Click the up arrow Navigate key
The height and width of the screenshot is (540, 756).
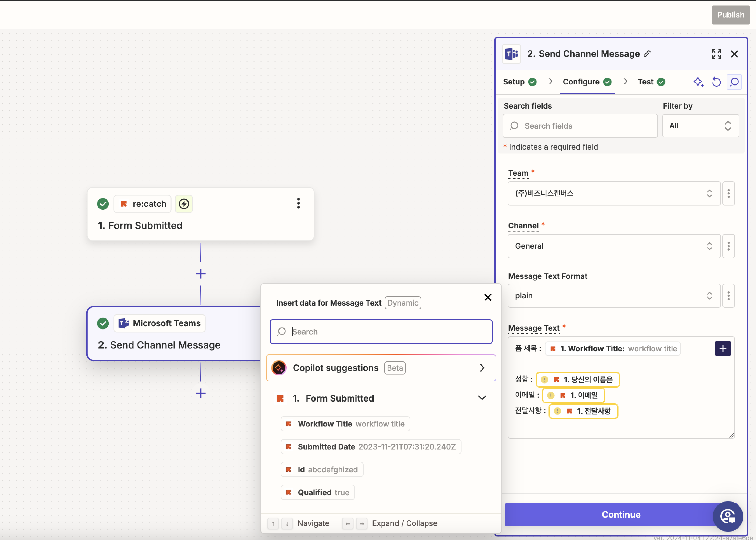(273, 523)
